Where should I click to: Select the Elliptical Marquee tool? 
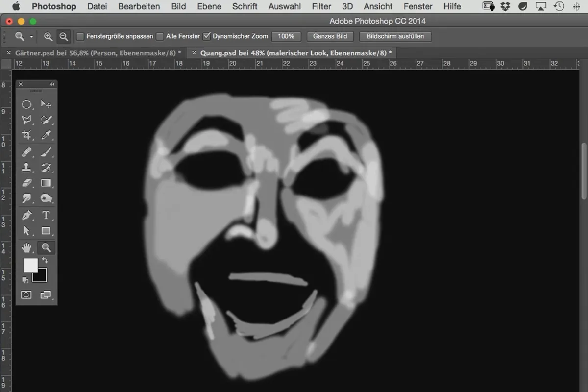click(x=26, y=104)
